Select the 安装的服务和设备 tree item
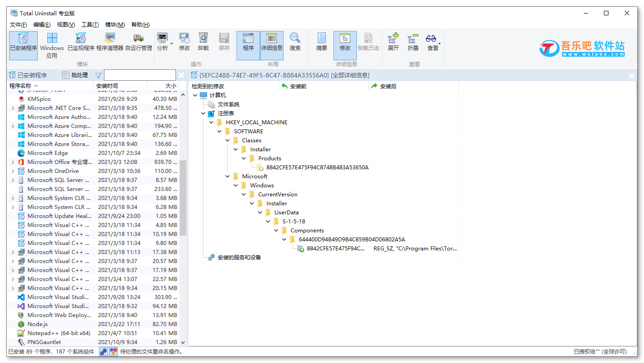 point(239,257)
